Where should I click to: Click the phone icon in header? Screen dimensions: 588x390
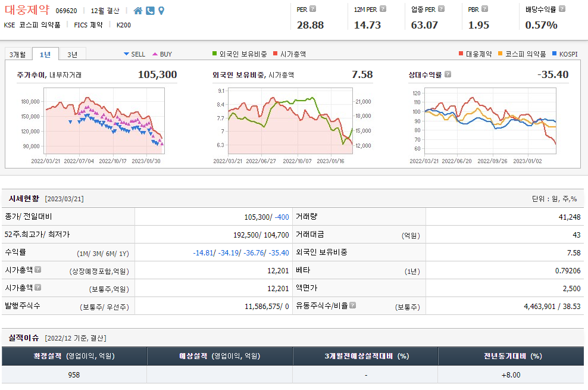(x=150, y=11)
